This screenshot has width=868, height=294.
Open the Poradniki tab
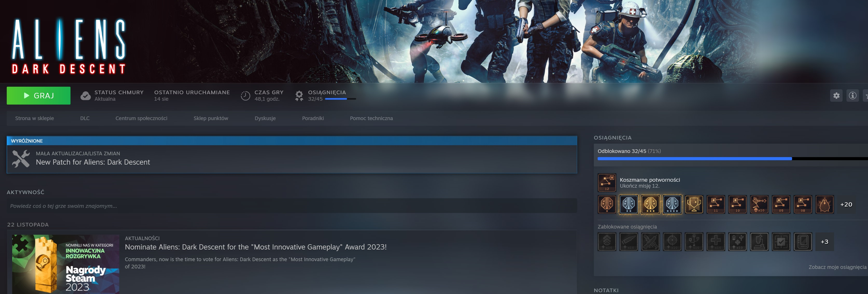(313, 118)
